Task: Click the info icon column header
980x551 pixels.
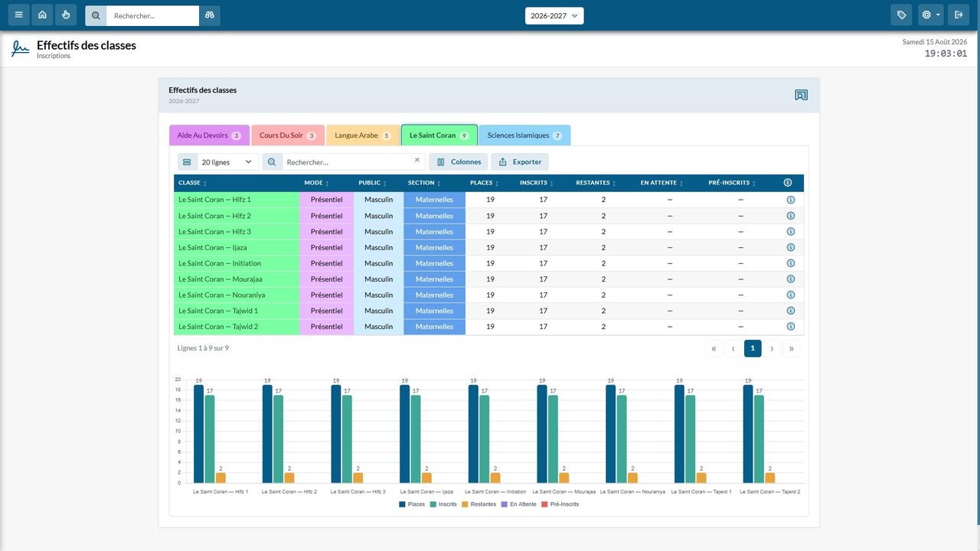Action: click(788, 183)
